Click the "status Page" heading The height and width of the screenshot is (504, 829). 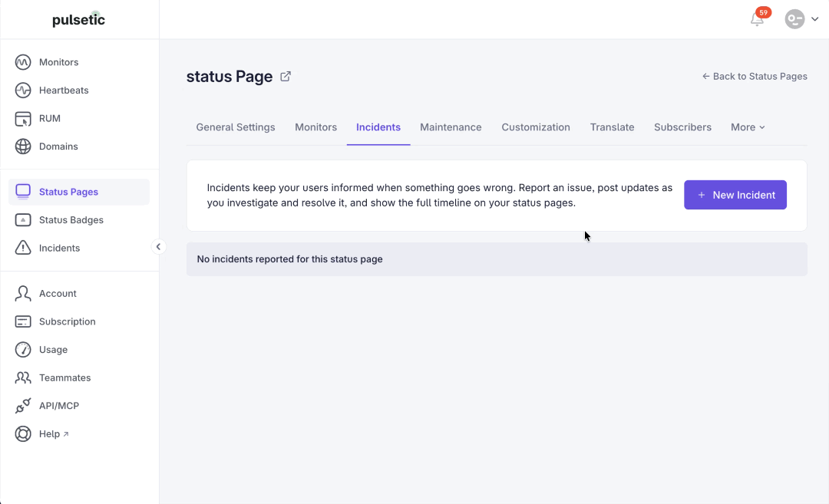[x=230, y=77]
